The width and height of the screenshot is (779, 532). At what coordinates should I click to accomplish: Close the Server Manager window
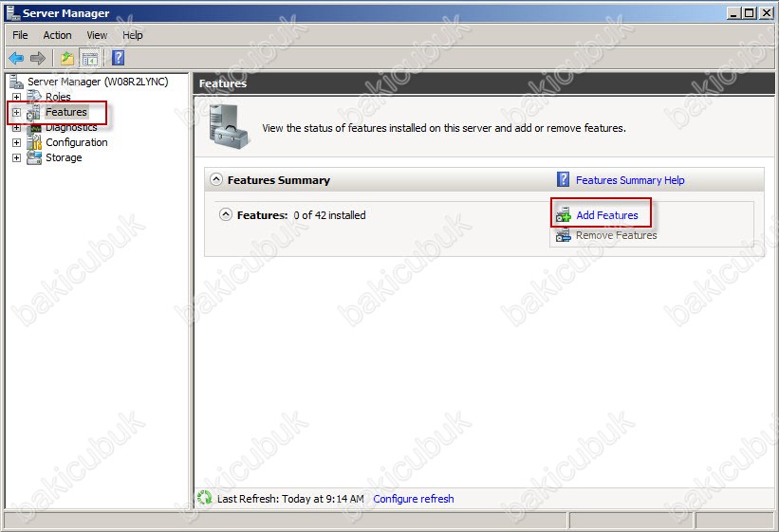[x=766, y=13]
